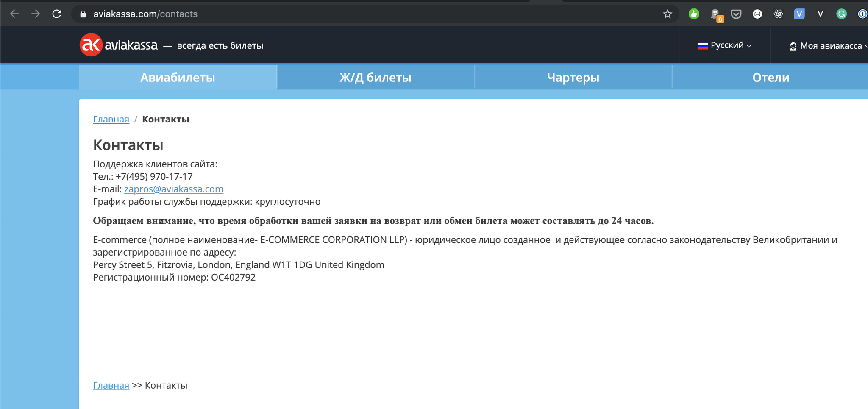Open the 1Password extension

coord(862,14)
